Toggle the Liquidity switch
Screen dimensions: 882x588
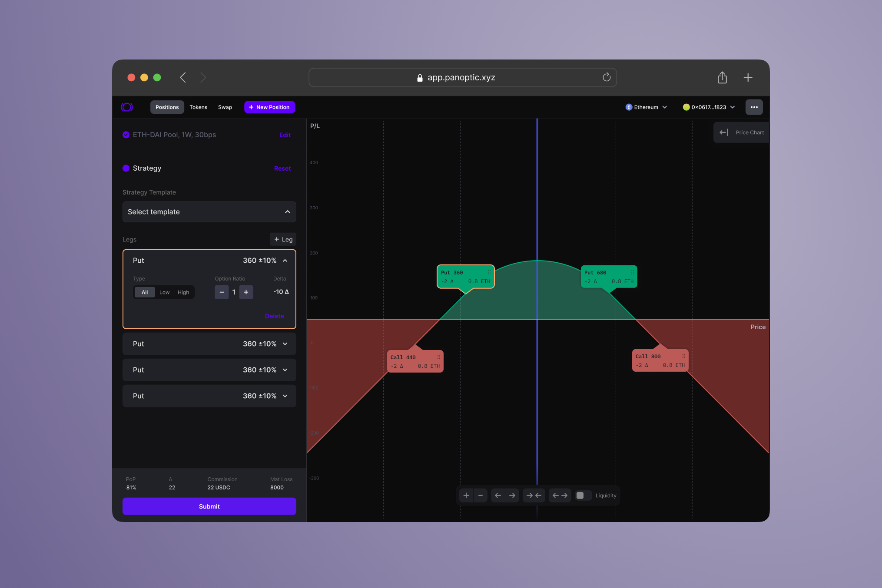(583, 496)
